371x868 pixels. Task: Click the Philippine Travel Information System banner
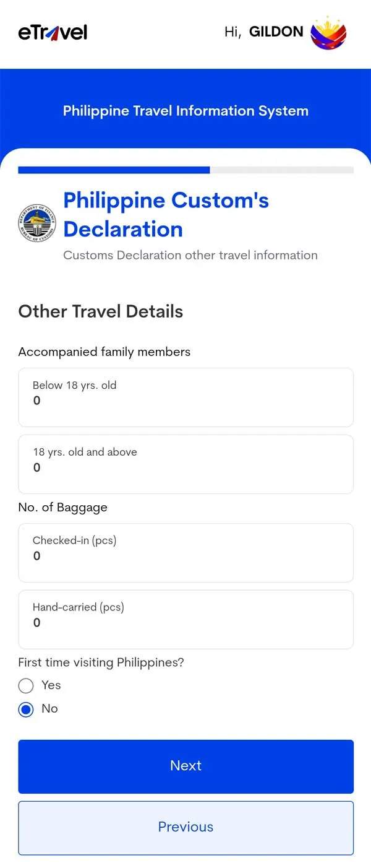185,111
